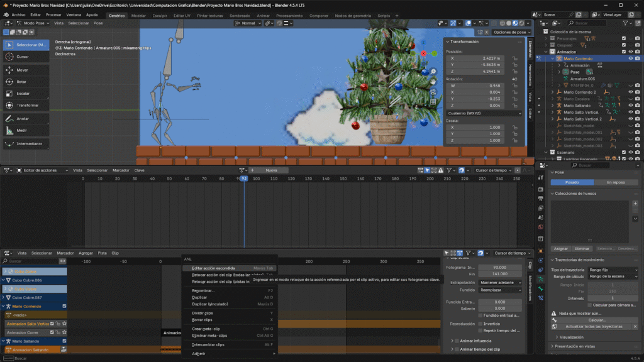Toggle the Mario Corriendo NLA track checkbox
Image resolution: width=644 pixels, height=362 pixels.
[x=64, y=306]
